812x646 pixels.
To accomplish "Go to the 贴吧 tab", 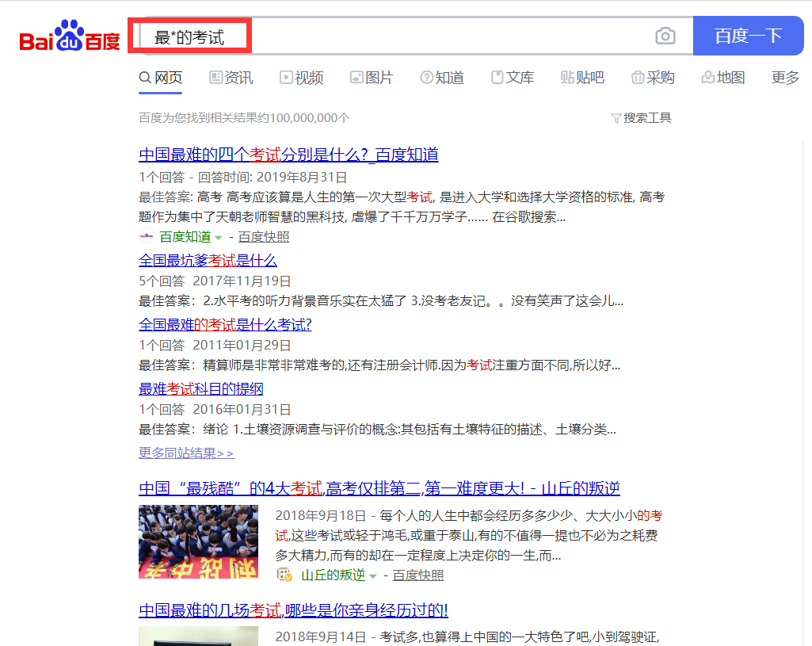I will [x=582, y=78].
